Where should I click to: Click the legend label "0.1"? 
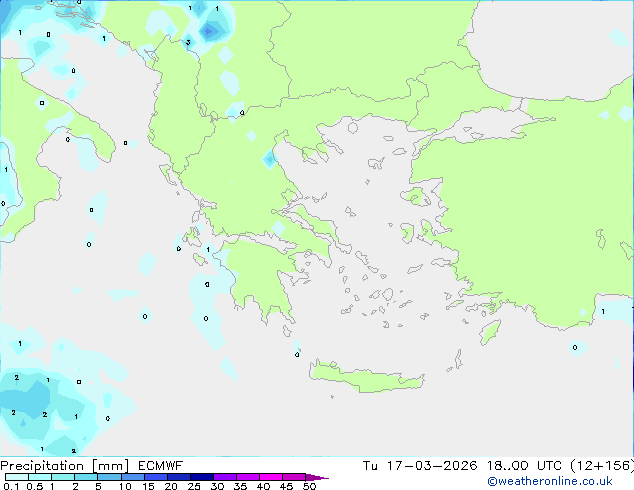point(11,486)
